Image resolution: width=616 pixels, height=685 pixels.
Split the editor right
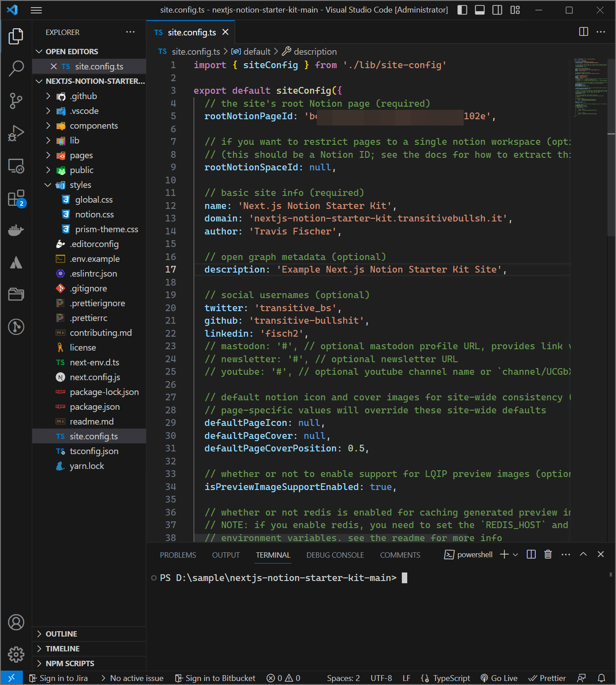coord(584,32)
